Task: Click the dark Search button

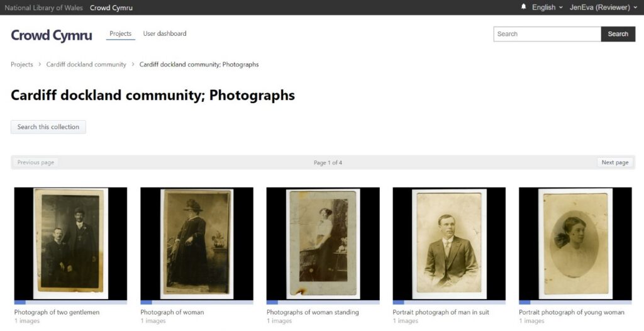Action: pos(618,34)
